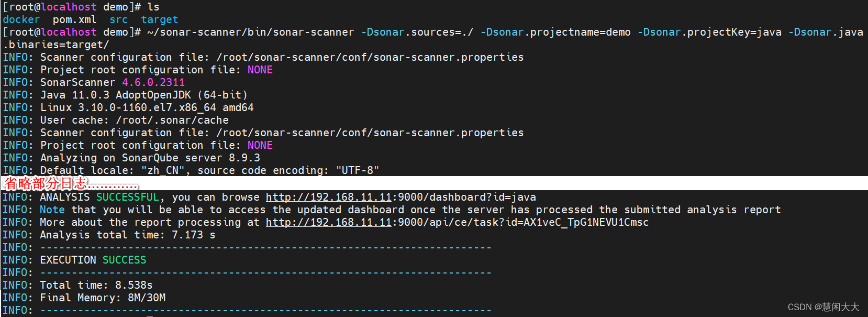
Task: Click the pom.xml file name
Action: pos(74,20)
